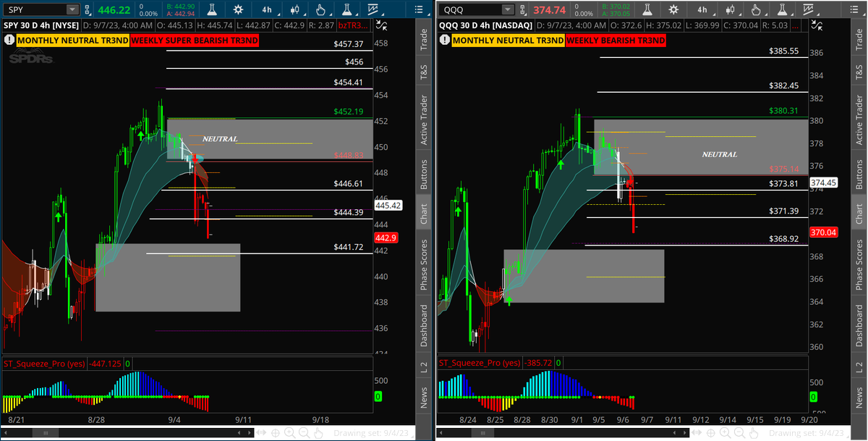This screenshot has width=868, height=441.
Task: Select the pointer drawing tool on SPY chart
Action: point(320,9)
